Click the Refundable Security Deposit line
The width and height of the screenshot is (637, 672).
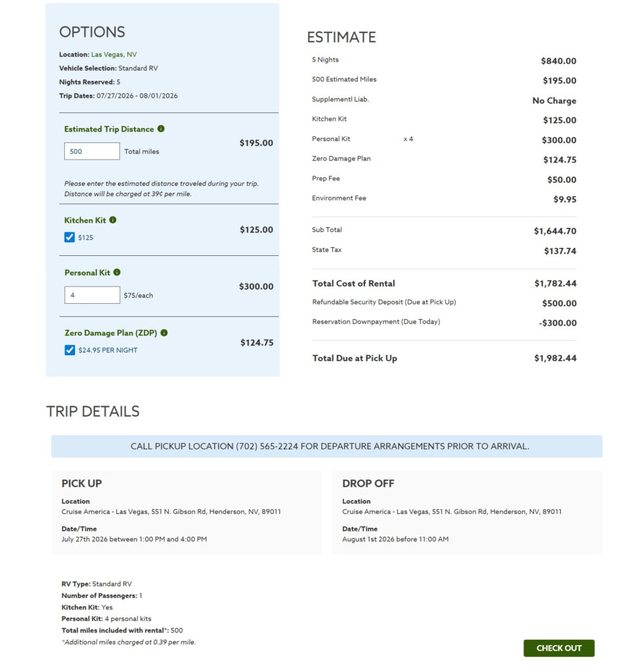384,303
